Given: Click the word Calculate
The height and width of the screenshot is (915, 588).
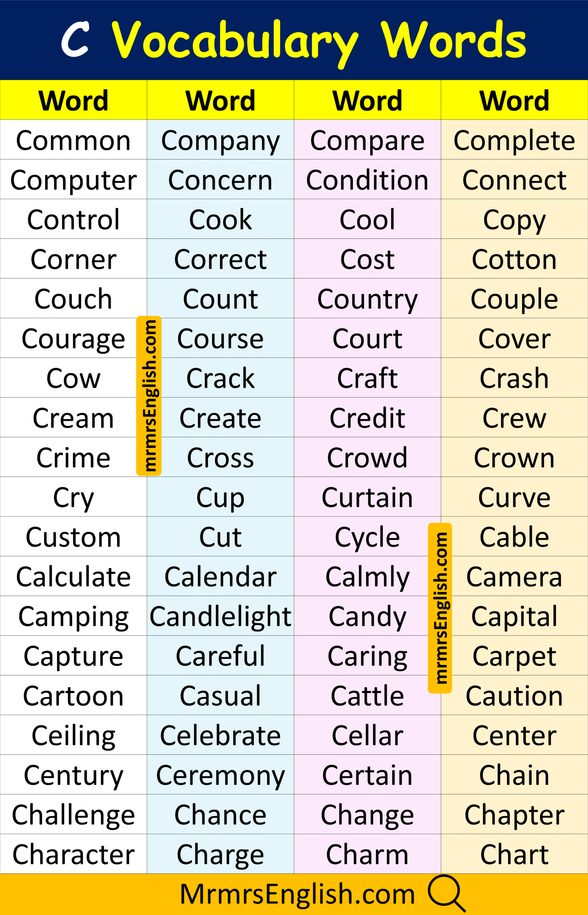Looking at the screenshot, I should pyautogui.click(x=73, y=577).
